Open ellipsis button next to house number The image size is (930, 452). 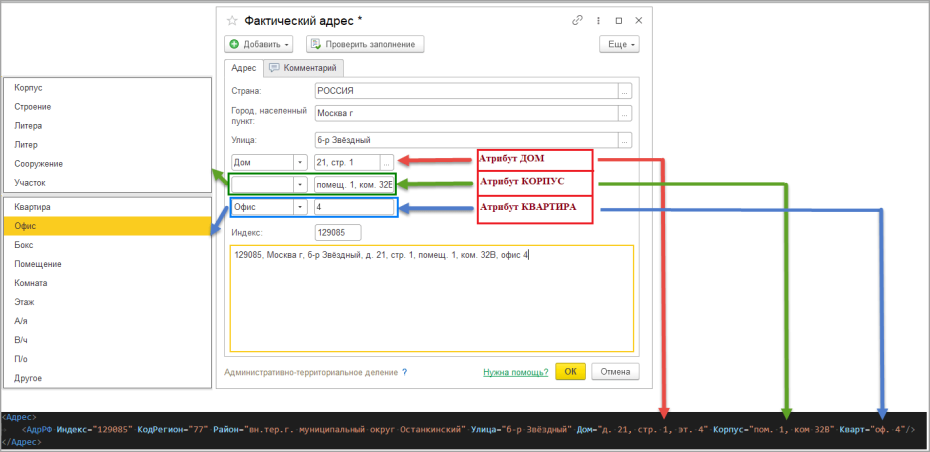pos(387,161)
